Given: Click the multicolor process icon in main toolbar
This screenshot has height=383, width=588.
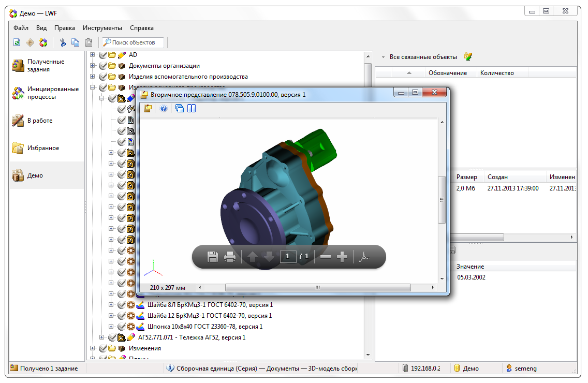Looking at the screenshot, I should [x=43, y=42].
